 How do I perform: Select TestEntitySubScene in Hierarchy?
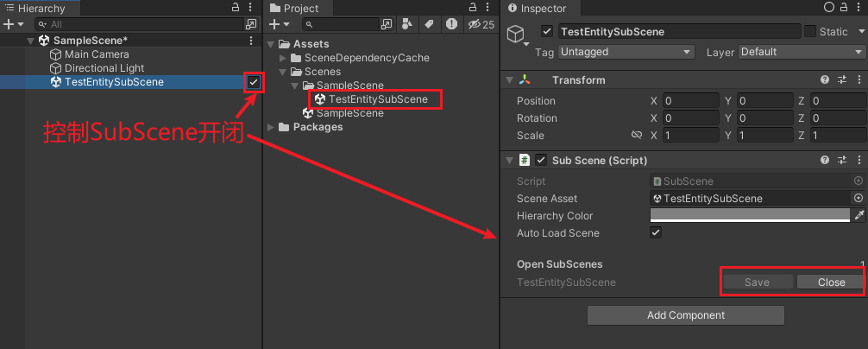coord(114,82)
